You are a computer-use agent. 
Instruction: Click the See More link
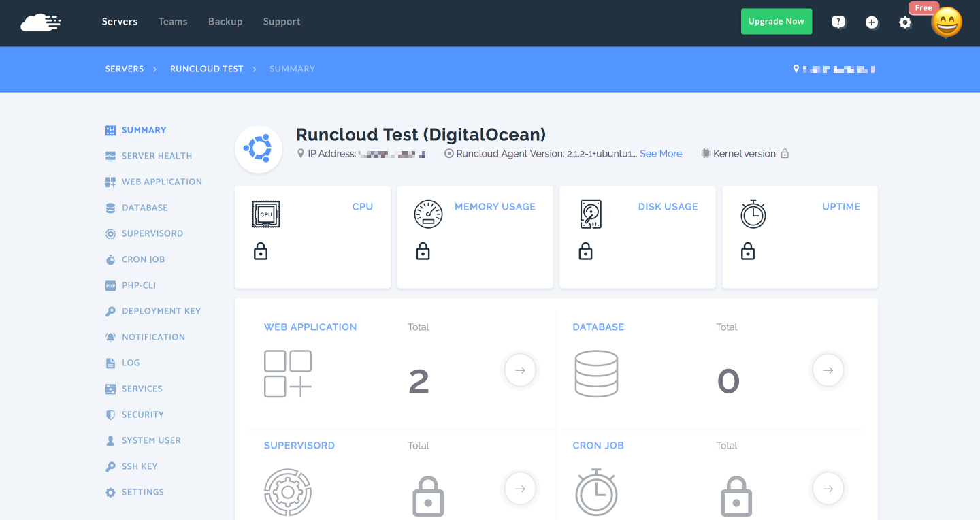coord(661,154)
